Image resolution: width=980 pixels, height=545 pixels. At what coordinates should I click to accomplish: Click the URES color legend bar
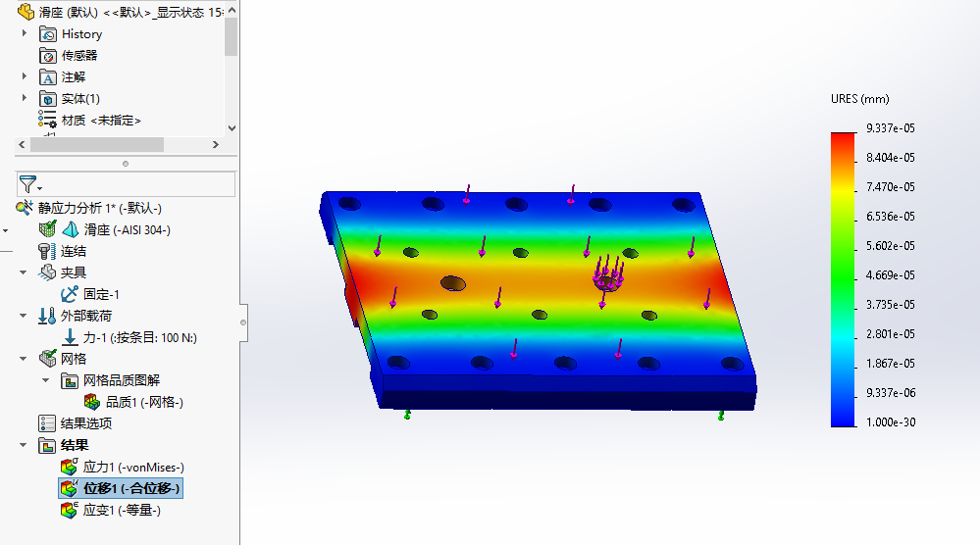(843, 279)
